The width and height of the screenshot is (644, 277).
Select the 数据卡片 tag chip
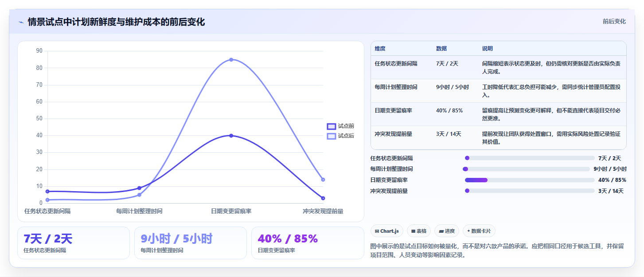coord(479,231)
